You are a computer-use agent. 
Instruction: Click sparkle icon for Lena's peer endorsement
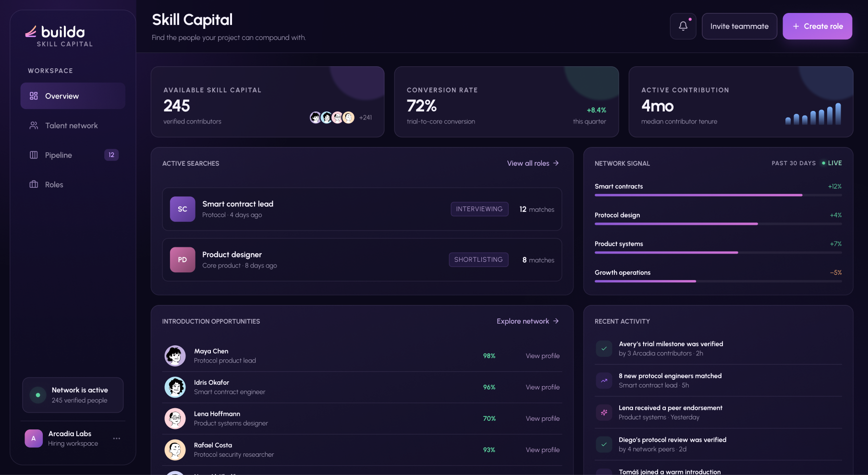click(604, 413)
